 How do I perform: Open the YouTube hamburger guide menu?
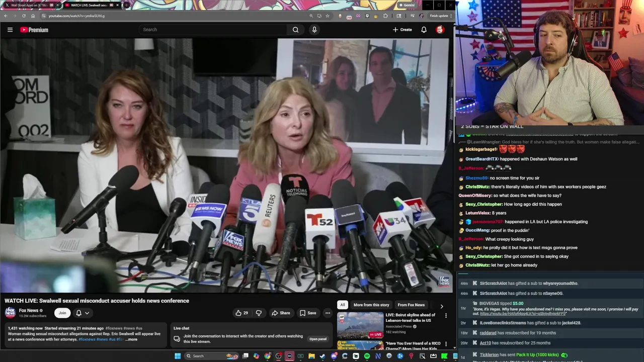click(x=10, y=30)
